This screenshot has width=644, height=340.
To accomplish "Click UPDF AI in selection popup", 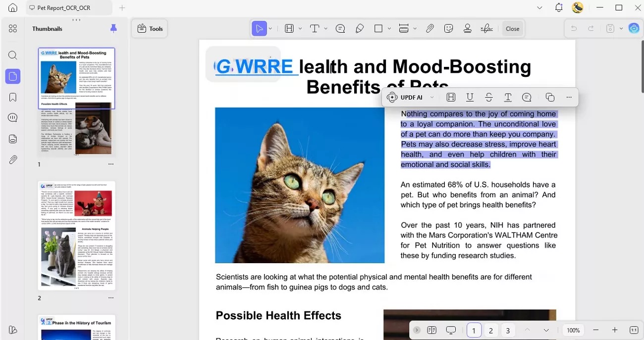I will (405, 97).
